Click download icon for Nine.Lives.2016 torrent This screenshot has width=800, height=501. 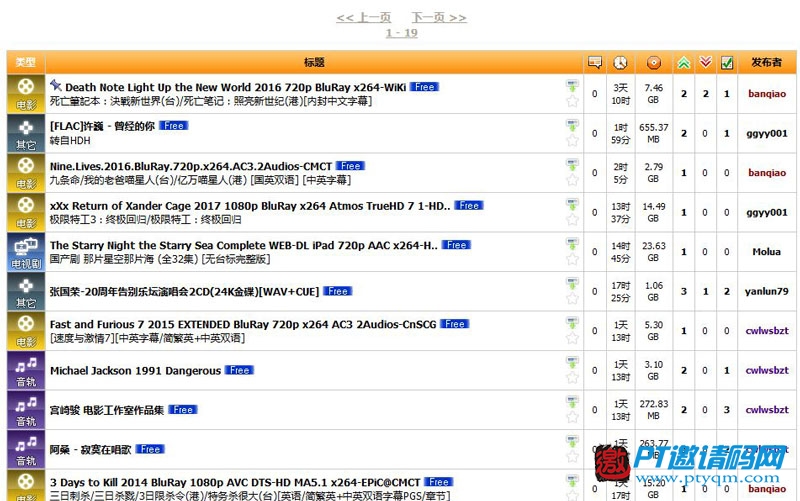[572, 165]
